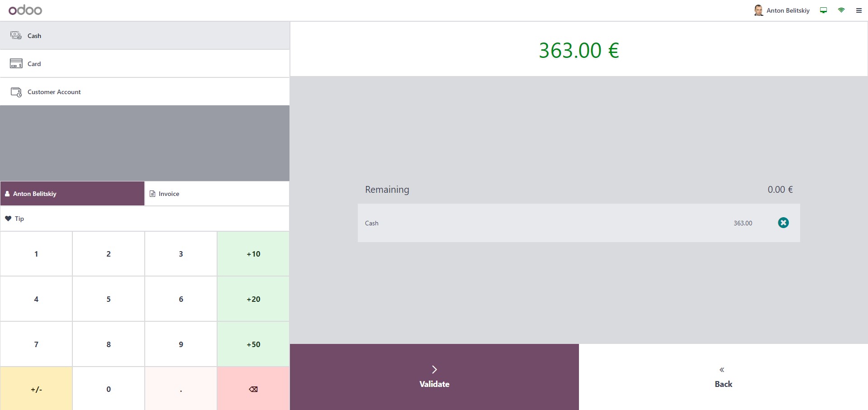Screen dimensions: 868x410
Task: Click the cashier avatar in header
Action: [x=759, y=10]
